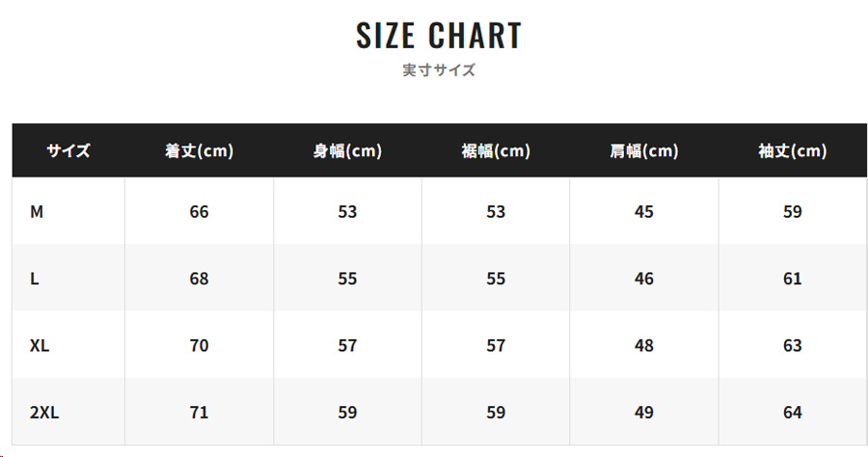Viewport: 868px width, 457px height.
Task: Select the 裾幅(cm) column header
Action: coord(496,150)
